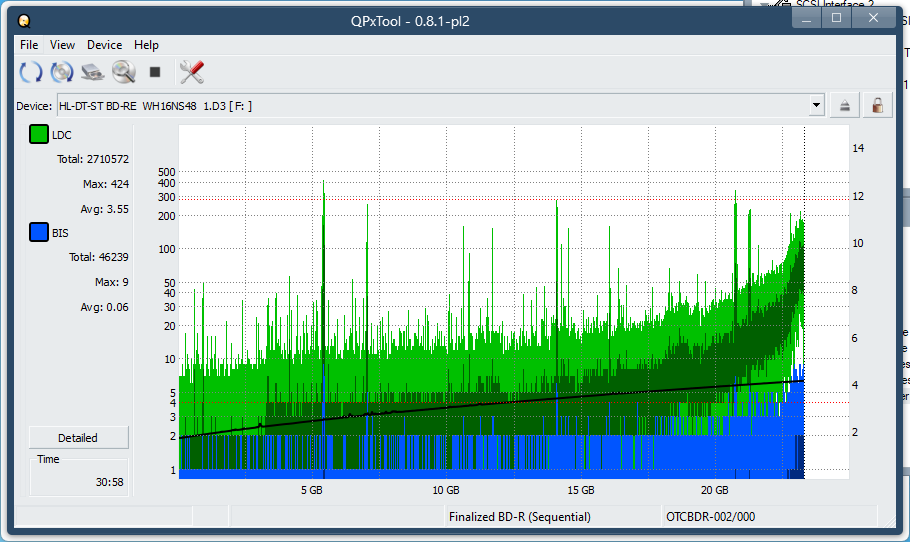
Task: Click the LDC Total: 2710572 value
Action: coord(93,159)
